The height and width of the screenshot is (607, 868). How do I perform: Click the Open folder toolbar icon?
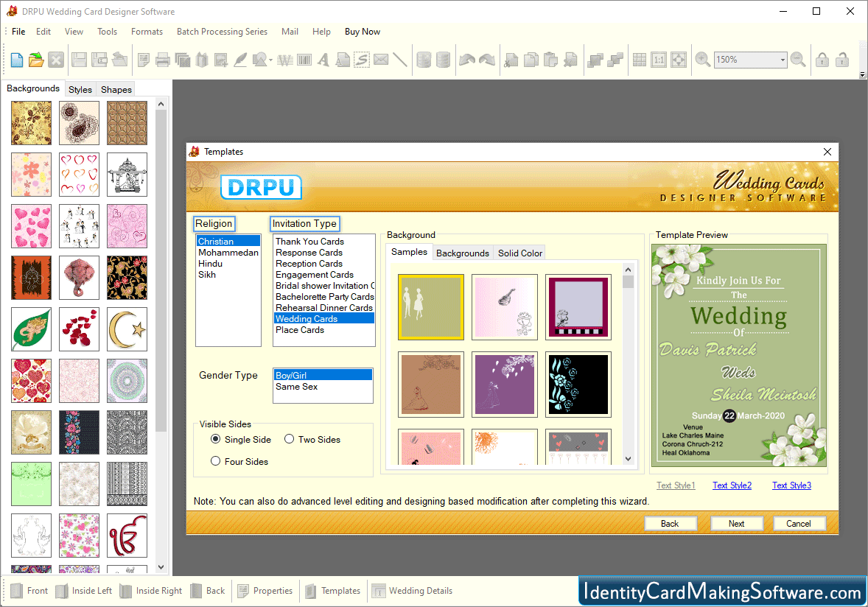tap(37, 60)
